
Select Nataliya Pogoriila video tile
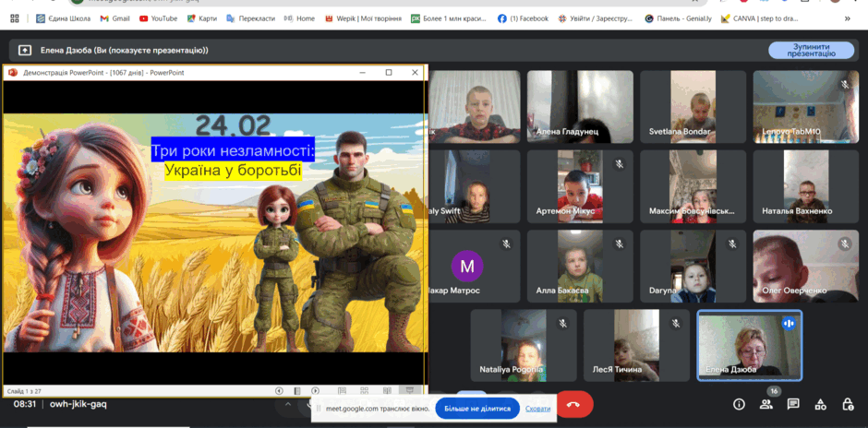pyautogui.click(x=524, y=346)
